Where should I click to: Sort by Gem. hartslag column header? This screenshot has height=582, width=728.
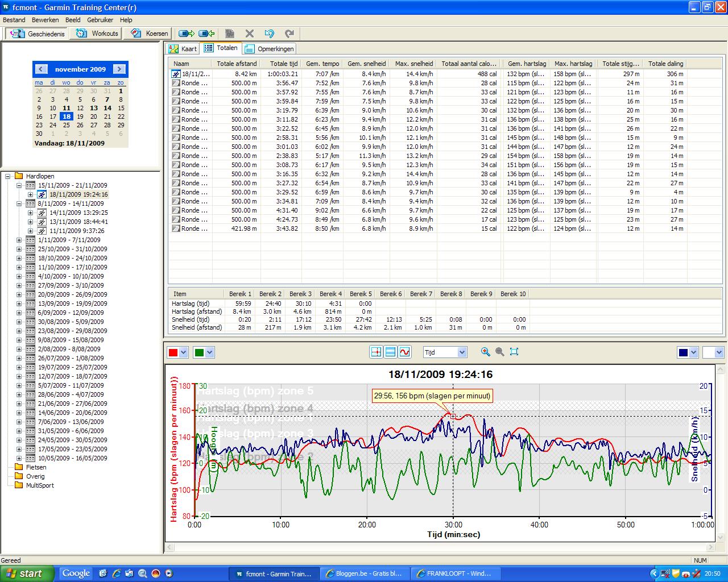tap(527, 64)
